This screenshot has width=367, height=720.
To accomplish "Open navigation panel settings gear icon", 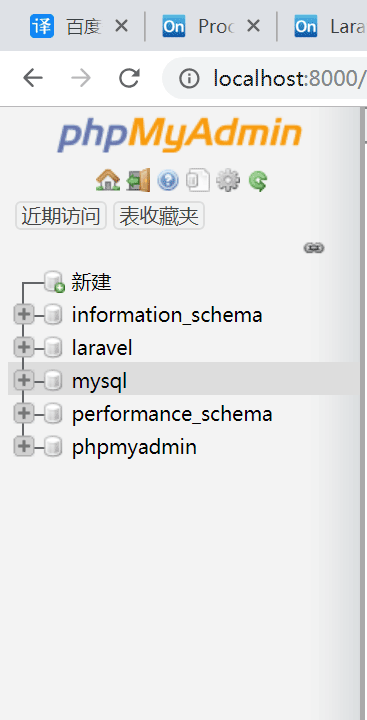I will (228, 180).
